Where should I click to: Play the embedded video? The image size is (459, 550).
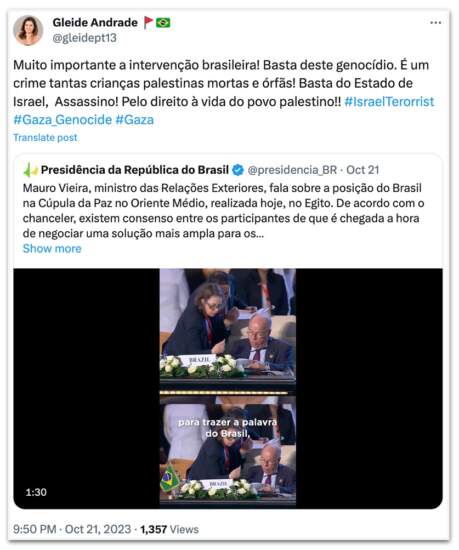tap(228, 389)
